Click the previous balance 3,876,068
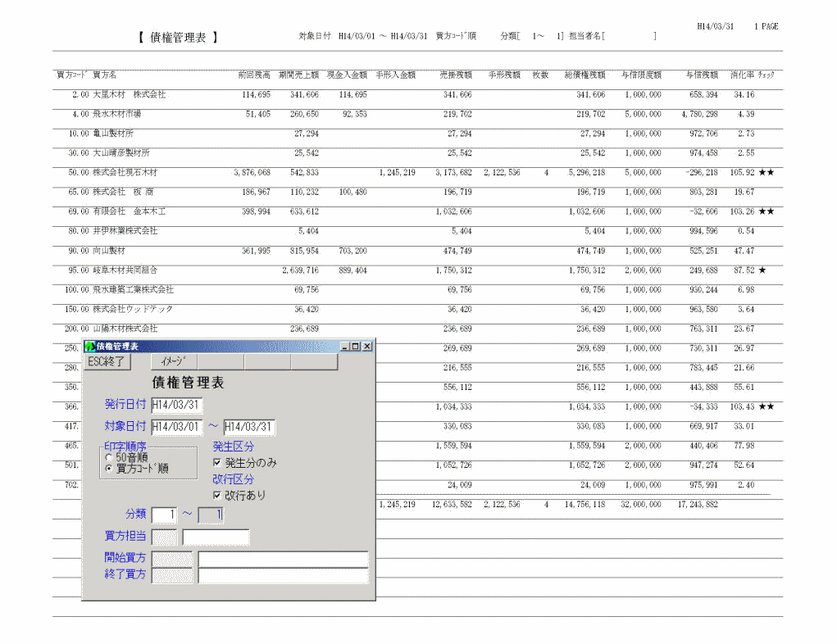The height and width of the screenshot is (644, 837). coord(252,173)
